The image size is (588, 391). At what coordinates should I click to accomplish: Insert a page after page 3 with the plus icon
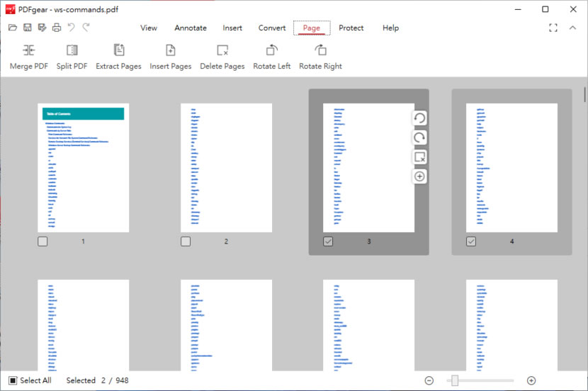point(419,176)
